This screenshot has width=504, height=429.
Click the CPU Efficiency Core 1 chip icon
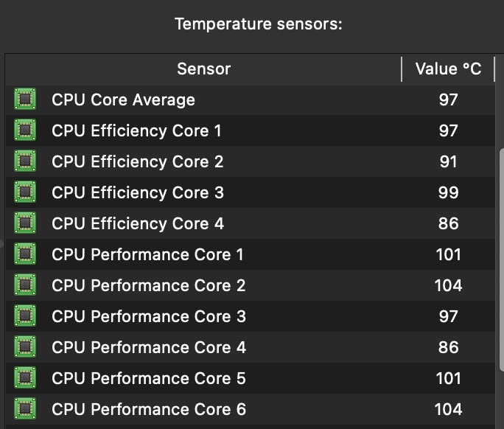point(25,130)
